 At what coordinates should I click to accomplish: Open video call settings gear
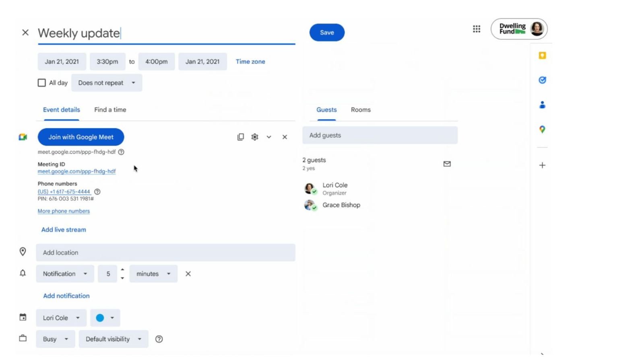click(x=255, y=137)
